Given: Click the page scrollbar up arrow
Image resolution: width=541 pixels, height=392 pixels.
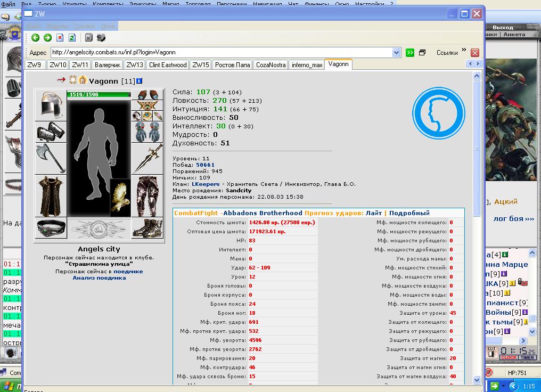Looking at the screenshot, I should point(477,76).
